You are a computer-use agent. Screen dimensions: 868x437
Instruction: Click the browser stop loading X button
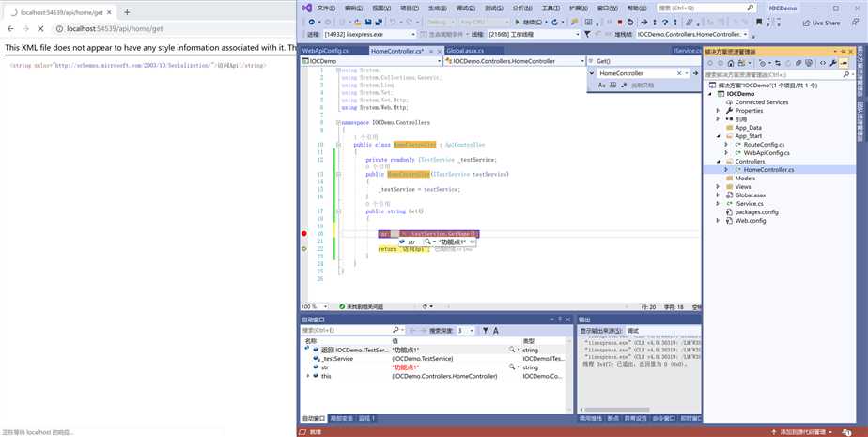tap(40, 28)
